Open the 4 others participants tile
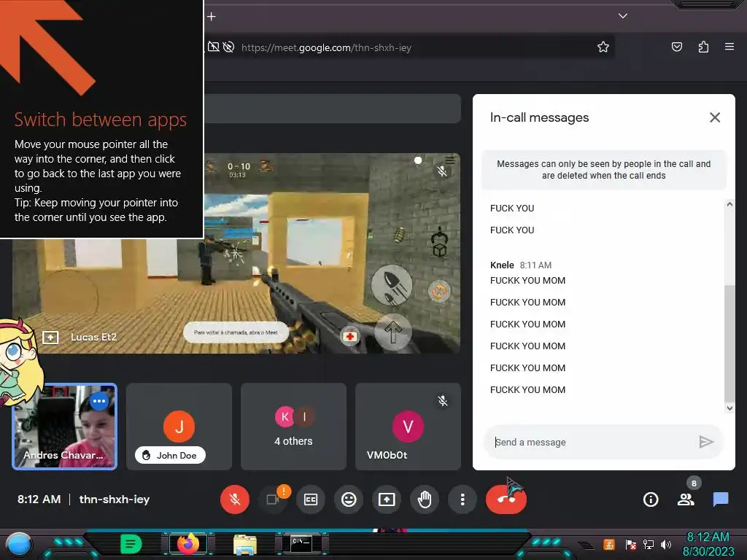Viewport: 747px width, 560px height. click(293, 427)
